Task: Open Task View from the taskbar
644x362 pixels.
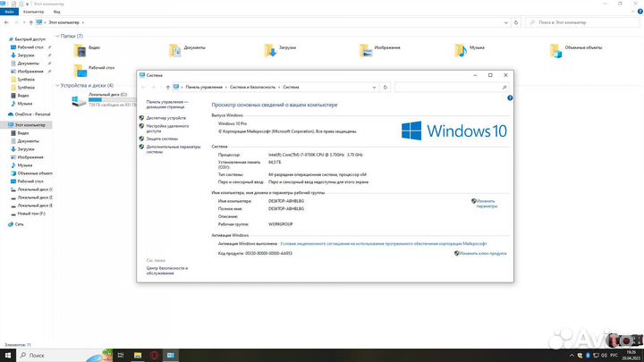Action: (121, 355)
